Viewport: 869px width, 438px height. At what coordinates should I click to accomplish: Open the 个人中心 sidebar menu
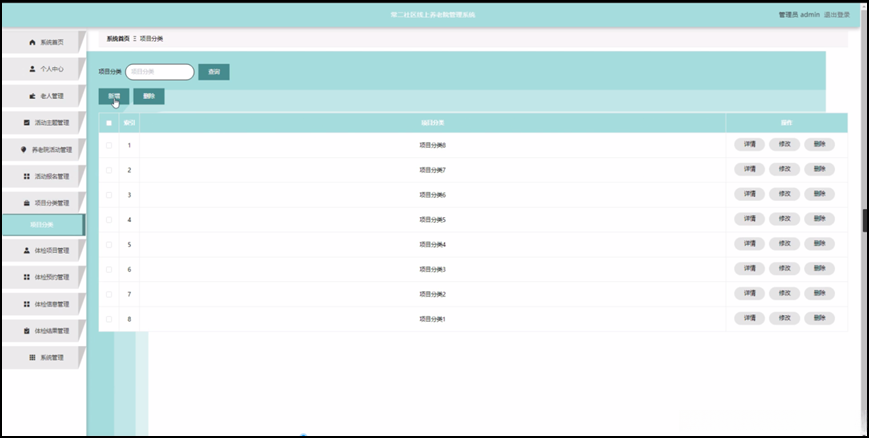coord(44,69)
